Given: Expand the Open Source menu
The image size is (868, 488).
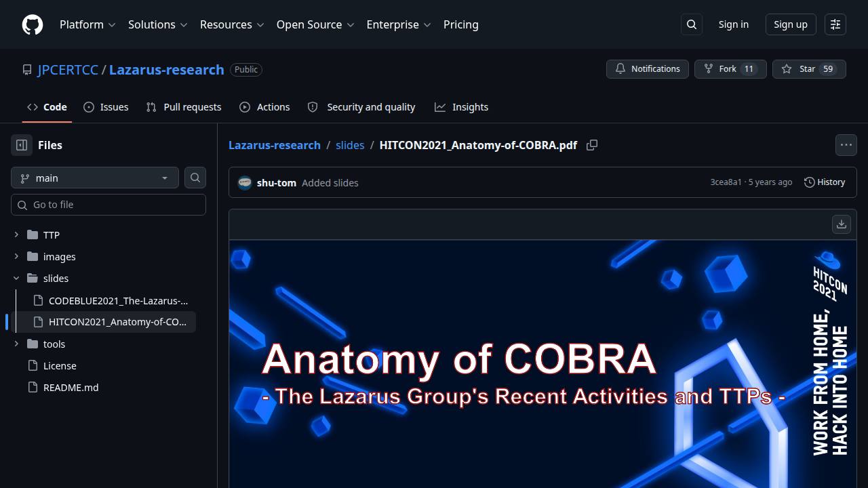Looking at the screenshot, I should coord(315,24).
